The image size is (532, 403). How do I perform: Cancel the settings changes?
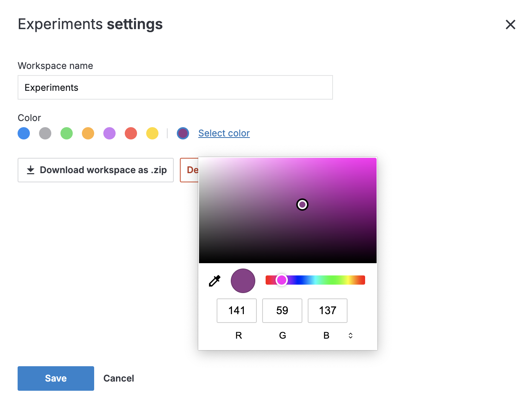(118, 378)
